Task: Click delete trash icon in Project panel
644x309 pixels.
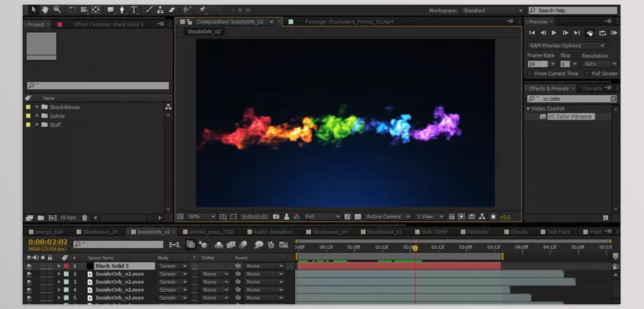Action: tap(85, 217)
